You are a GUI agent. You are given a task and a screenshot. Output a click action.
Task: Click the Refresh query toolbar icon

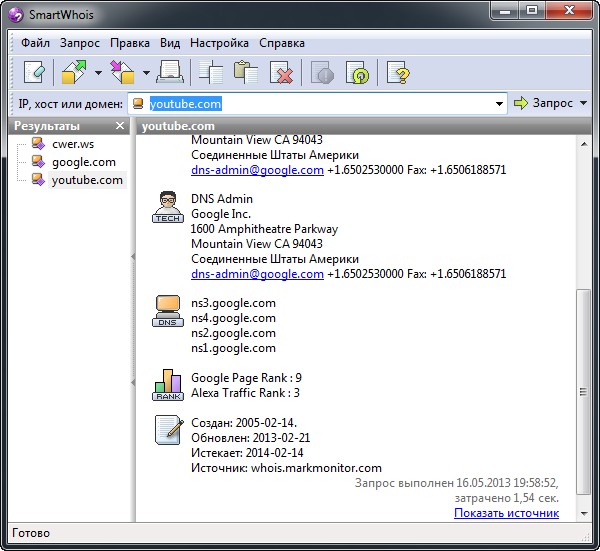click(357, 72)
